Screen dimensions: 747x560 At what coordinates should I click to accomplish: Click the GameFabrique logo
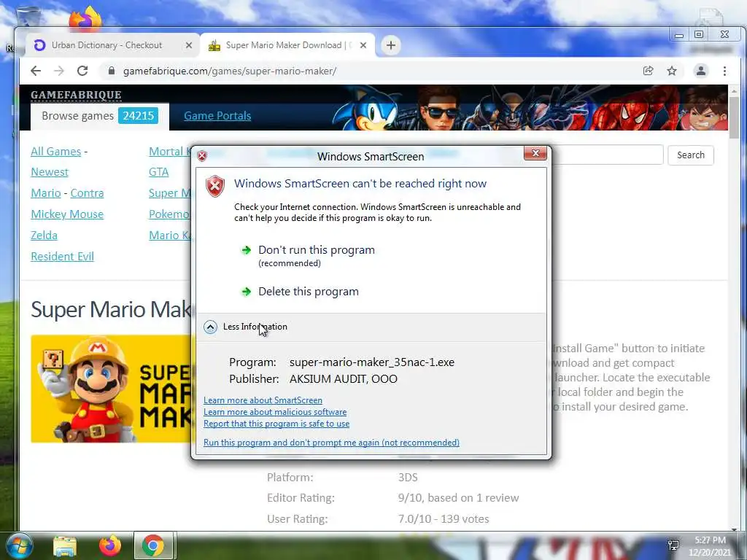(x=76, y=95)
